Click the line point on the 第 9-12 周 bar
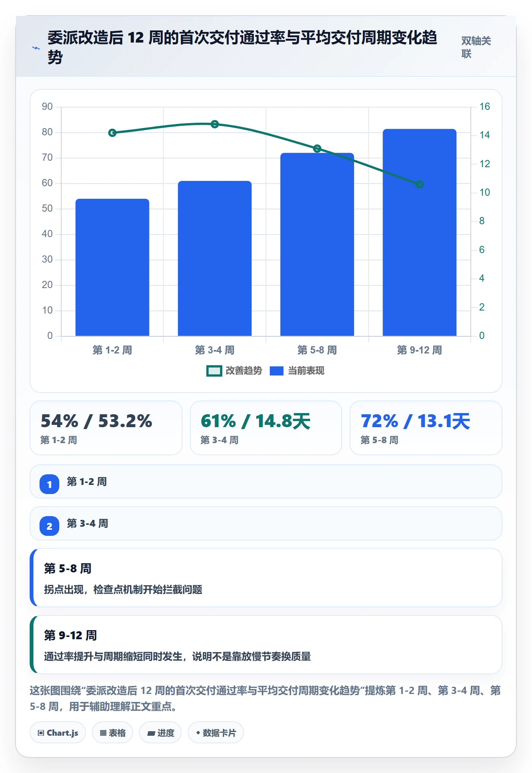Screen dimensions: 532x773 click(420, 184)
